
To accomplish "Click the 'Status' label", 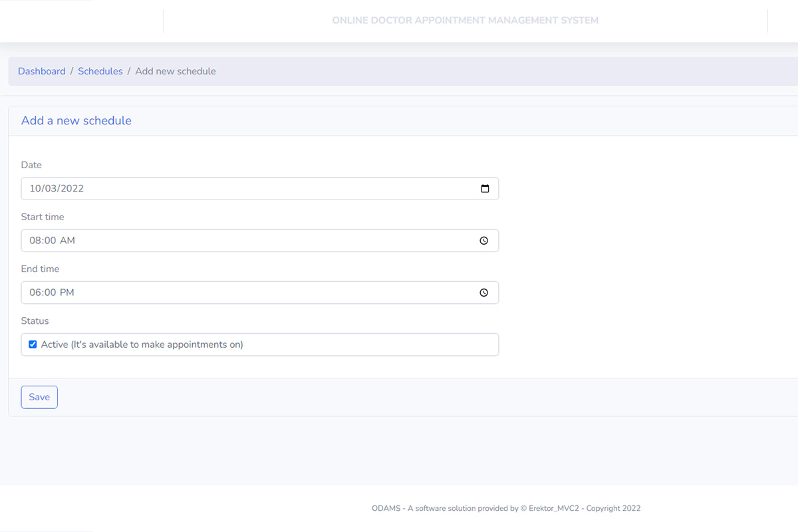I will pos(35,321).
